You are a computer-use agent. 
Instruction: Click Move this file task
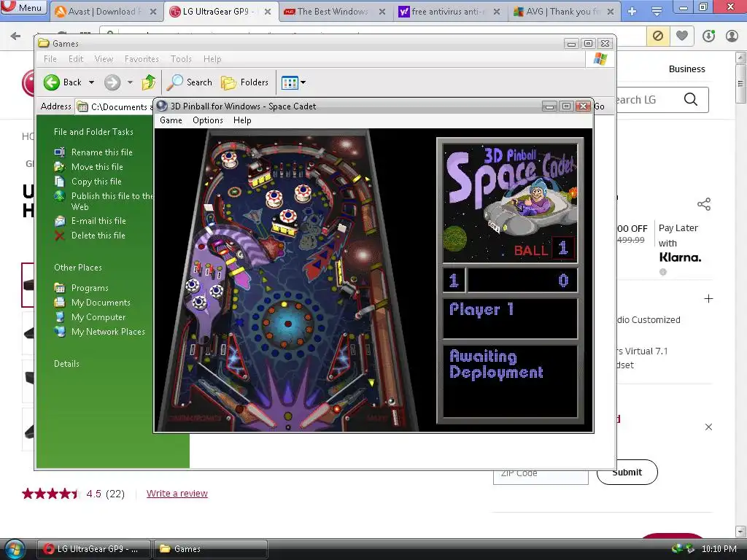[97, 167]
